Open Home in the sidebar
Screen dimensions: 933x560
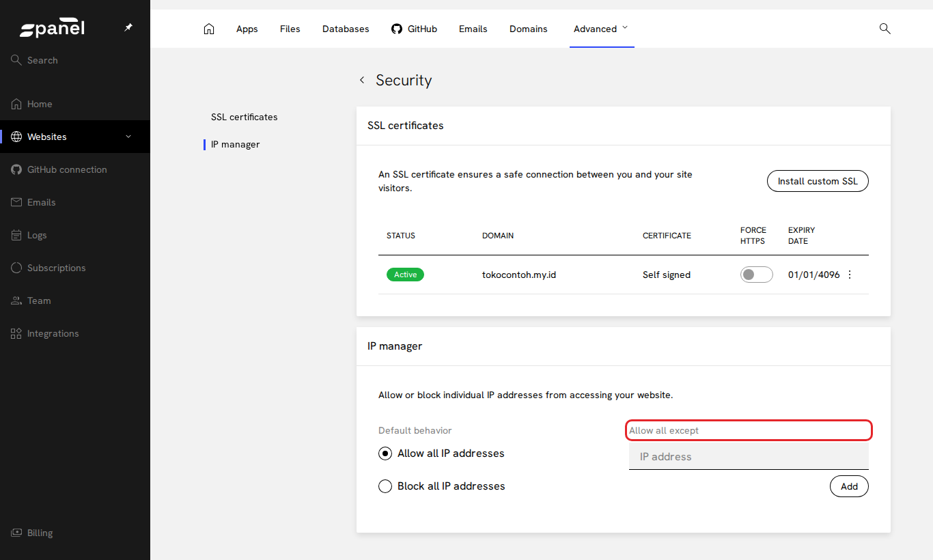(x=75, y=104)
